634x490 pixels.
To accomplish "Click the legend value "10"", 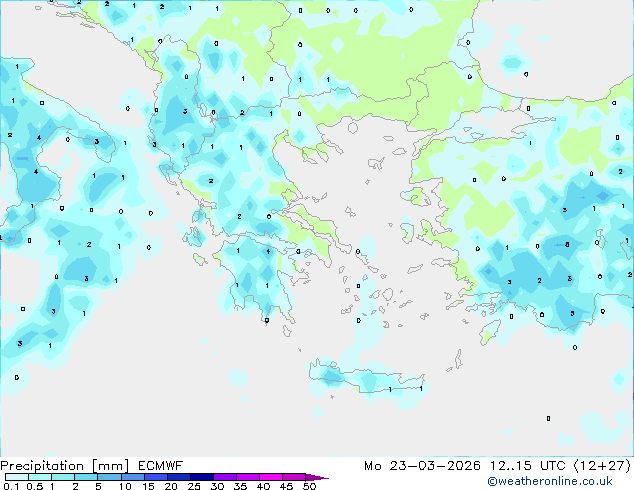I will tap(125, 486).
